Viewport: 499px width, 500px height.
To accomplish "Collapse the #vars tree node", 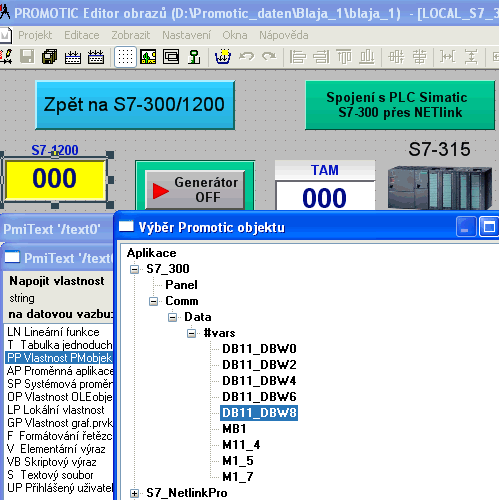I will tap(192, 333).
